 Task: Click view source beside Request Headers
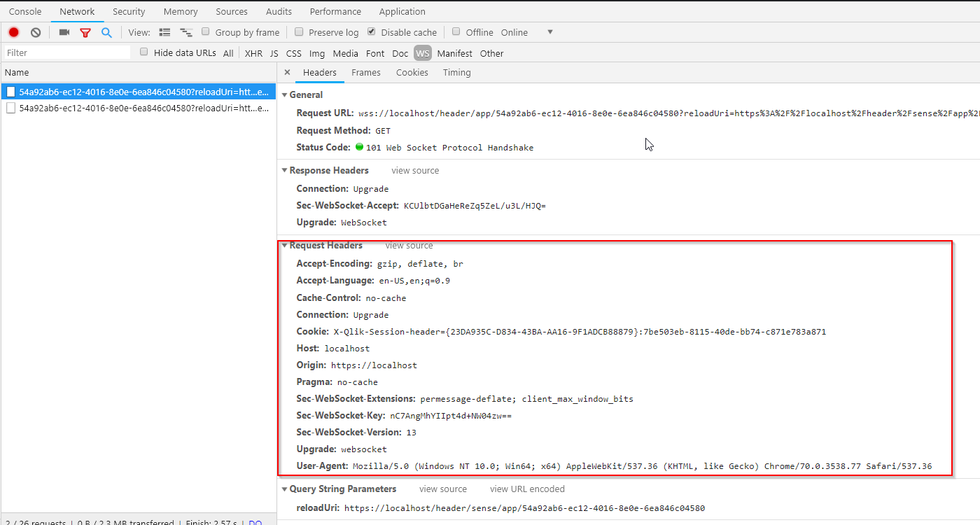[x=409, y=246]
